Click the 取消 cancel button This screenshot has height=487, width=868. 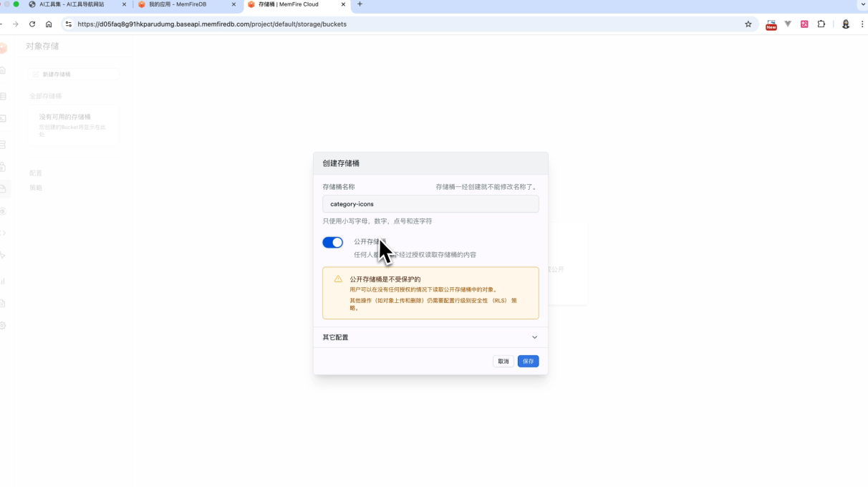click(x=503, y=362)
